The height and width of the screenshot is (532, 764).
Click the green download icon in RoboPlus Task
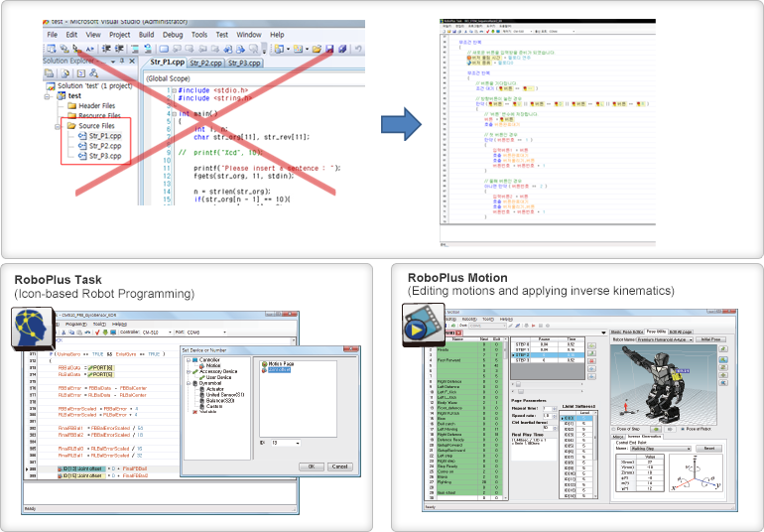click(105, 332)
